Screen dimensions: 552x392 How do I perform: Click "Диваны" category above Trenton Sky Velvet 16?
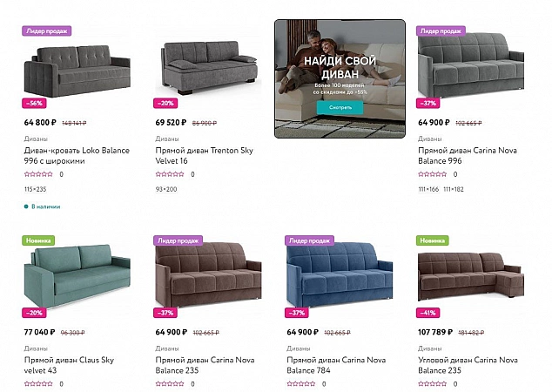[x=167, y=139]
